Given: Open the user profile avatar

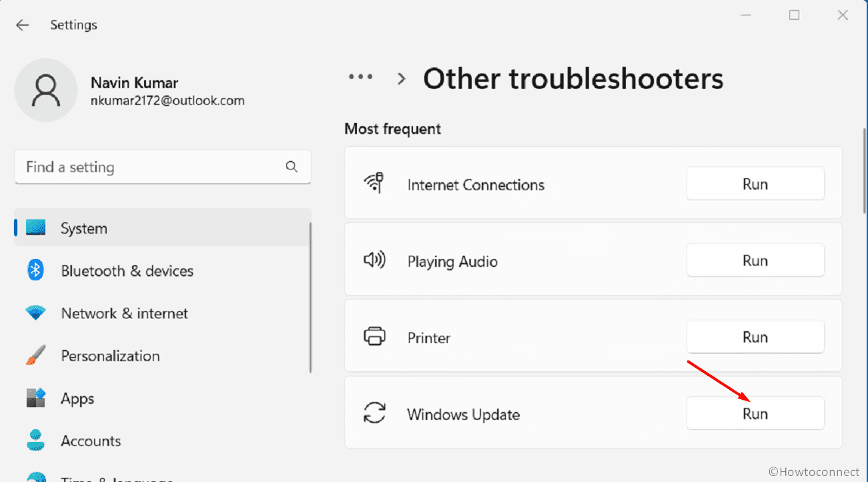Looking at the screenshot, I should [45, 90].
